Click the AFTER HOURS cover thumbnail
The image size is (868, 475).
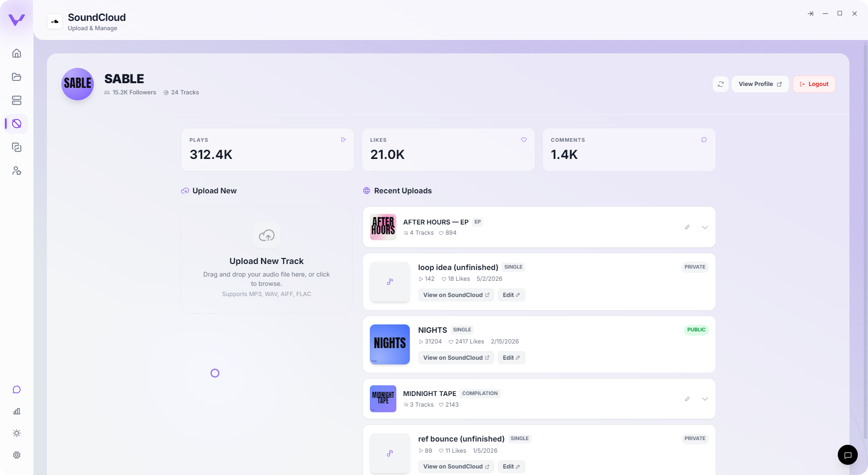click(383, 227)
